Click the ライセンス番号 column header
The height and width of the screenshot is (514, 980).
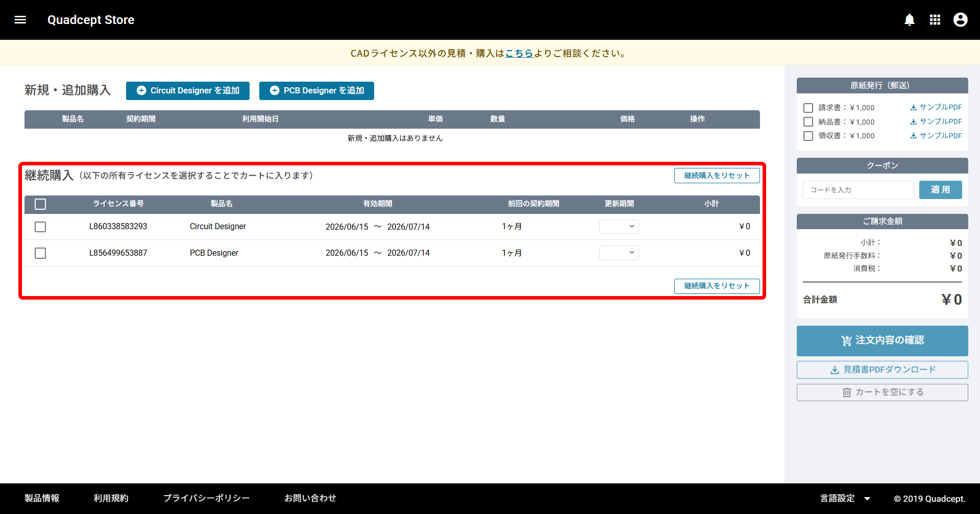pyautogui.click(x=118, y=204)
